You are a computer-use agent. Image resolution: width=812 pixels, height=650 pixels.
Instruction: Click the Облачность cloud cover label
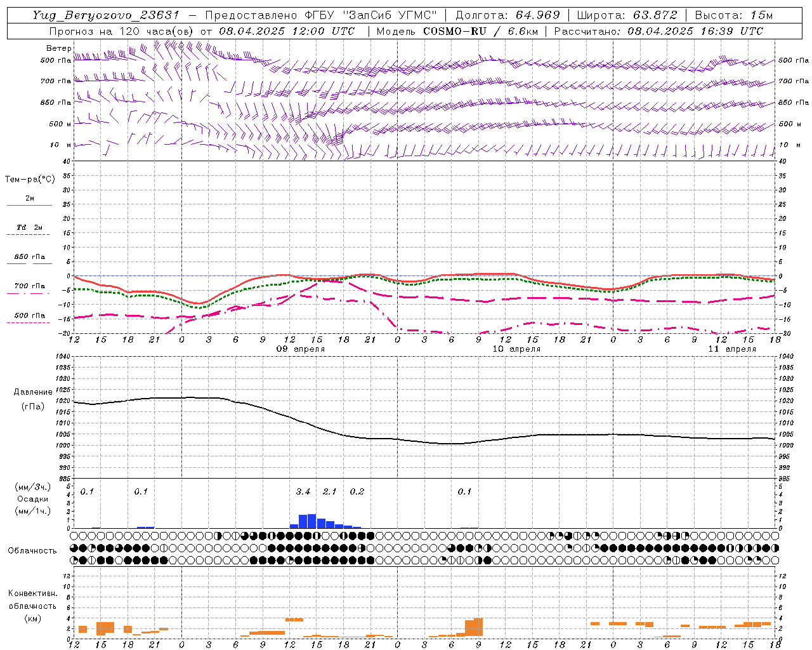click(32, 551)
